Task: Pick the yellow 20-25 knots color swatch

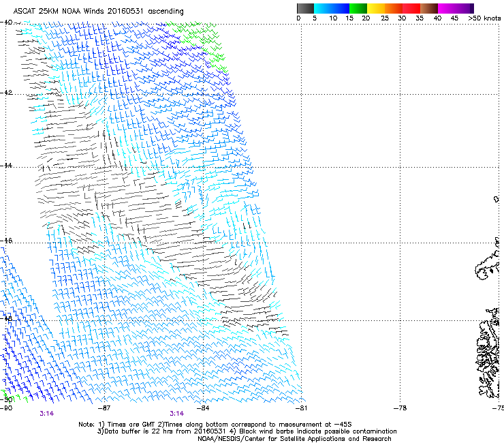Action: coord(376,8)
